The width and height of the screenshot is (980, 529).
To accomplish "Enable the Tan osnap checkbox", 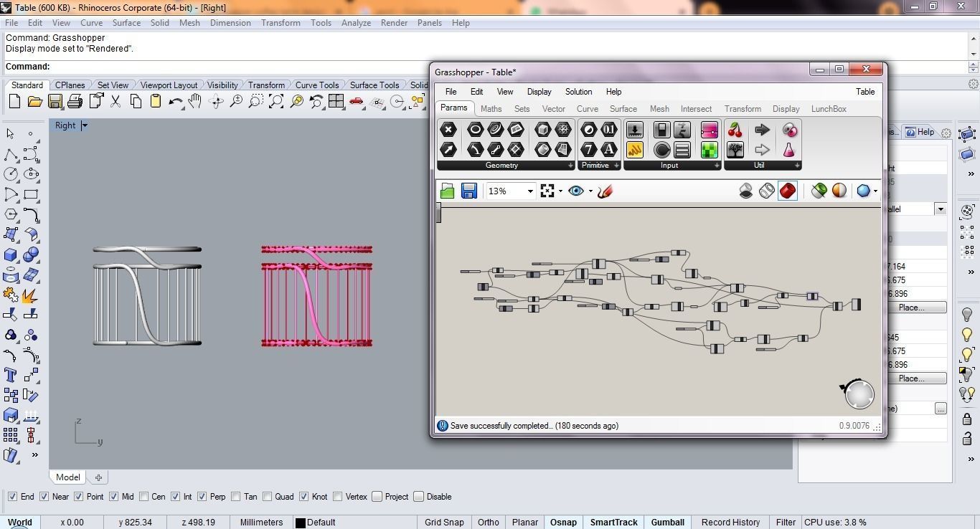I will pyautogui.click(x=236, y=497).
